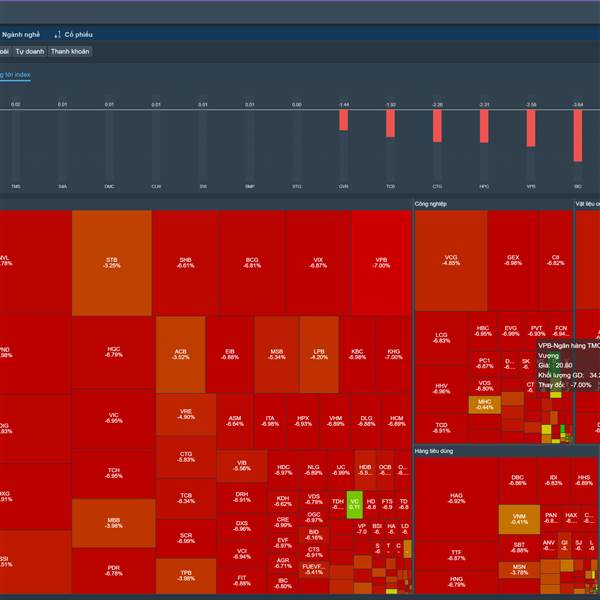Open the underlined 'tới index' tab

[x=15, y=75]
